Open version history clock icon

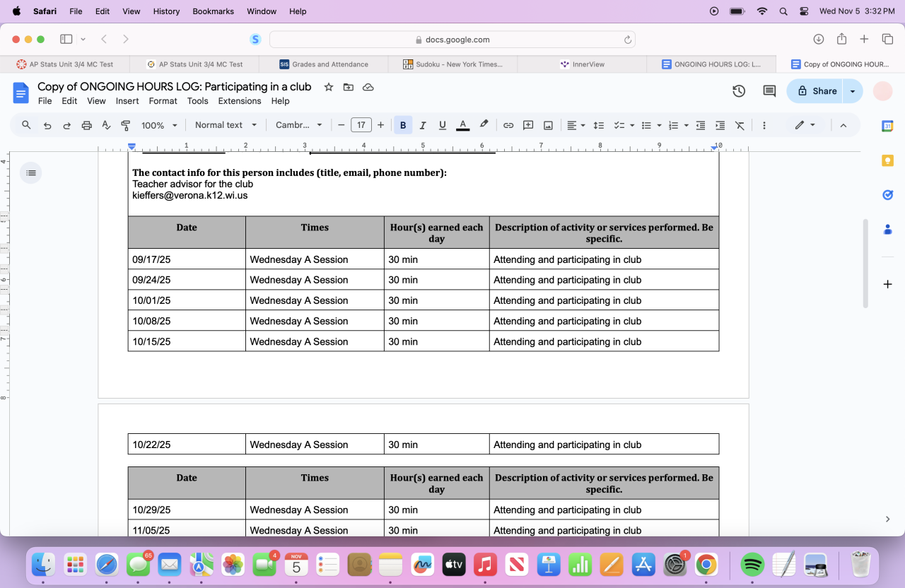739,91
